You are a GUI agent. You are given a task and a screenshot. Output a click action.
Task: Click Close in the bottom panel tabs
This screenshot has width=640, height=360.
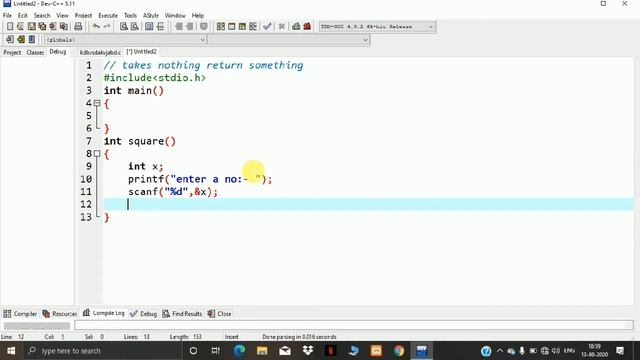coord(220,313)
